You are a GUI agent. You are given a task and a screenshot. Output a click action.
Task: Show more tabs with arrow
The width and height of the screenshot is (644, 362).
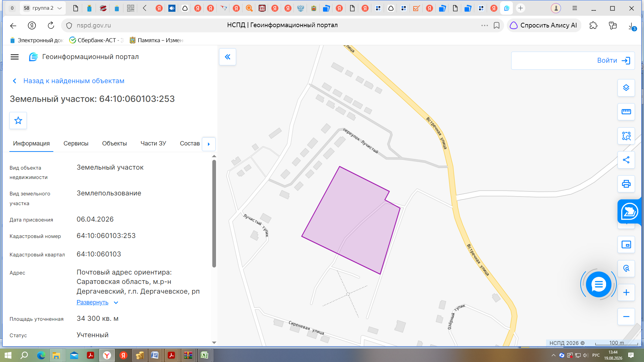pyautogui.click(x=209, y=144)
